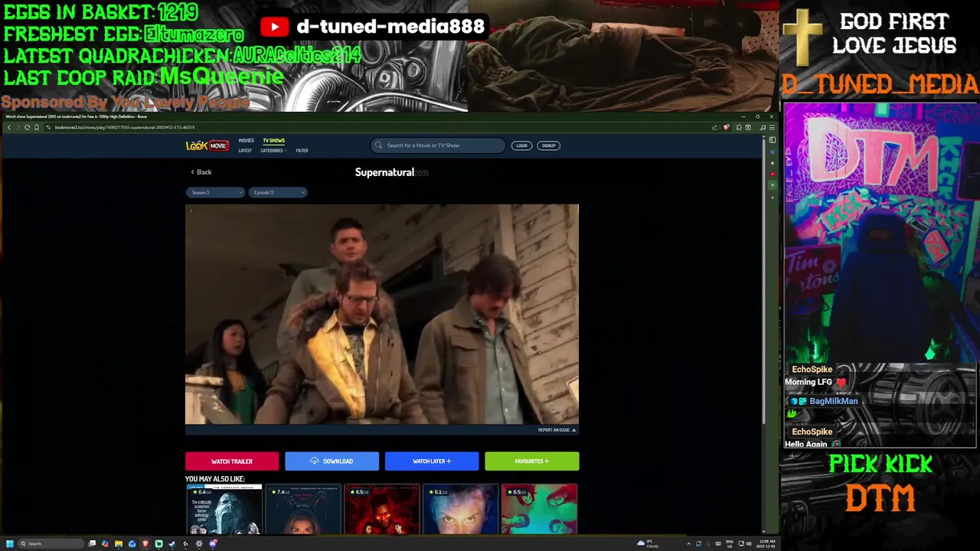980x551 pixels.
Task: Open the Movies menu
Action: click(x=246, y=141)
